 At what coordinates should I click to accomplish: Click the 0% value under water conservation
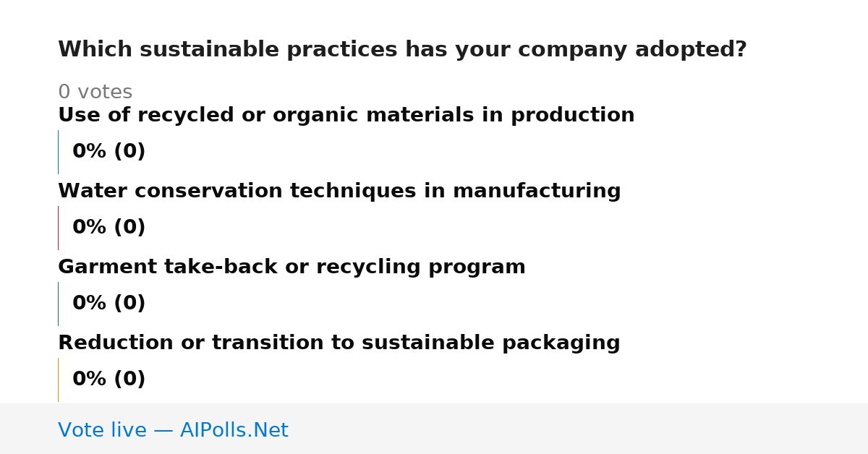click(x=90, y=228)
